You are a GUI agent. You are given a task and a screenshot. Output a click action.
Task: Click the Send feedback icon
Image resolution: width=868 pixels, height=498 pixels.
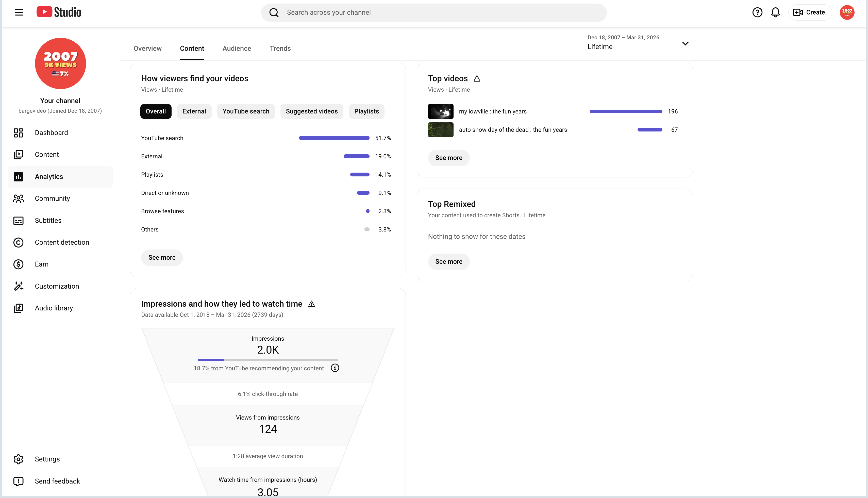coord(19,481)
